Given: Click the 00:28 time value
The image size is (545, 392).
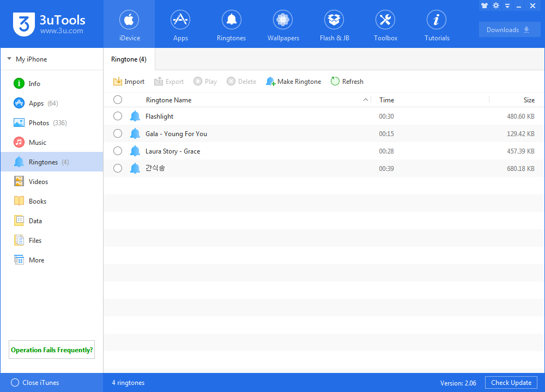Looking at the screenshot, I should pos(386,151).
